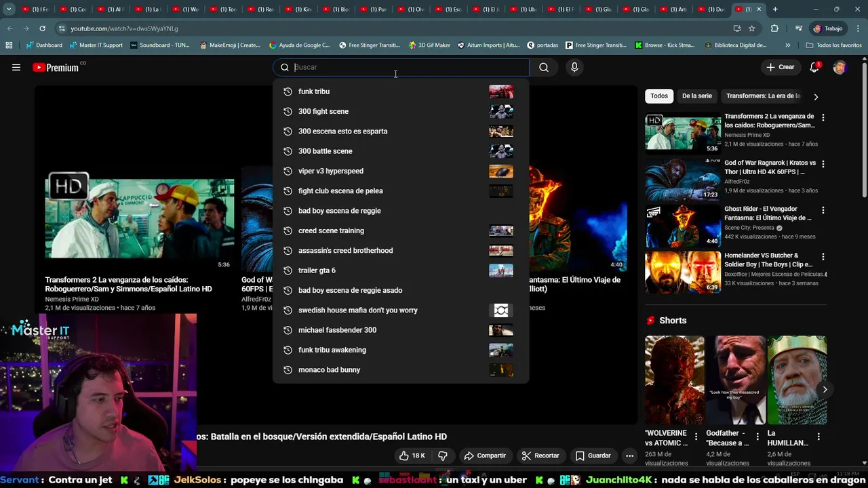This screenshot has height=488, width=868.
Task: Select suggestion "swedish house mafia don't you worry"
Action: pyautogui.click(x=400, y=310)
